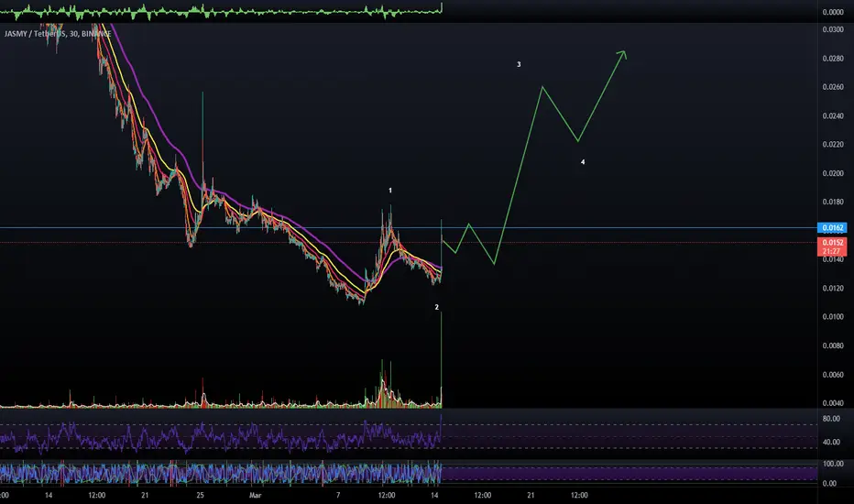Screen dimensions: 854x504
Task: Click the 0.0200 price axis label
Action: tap(833, 173)
